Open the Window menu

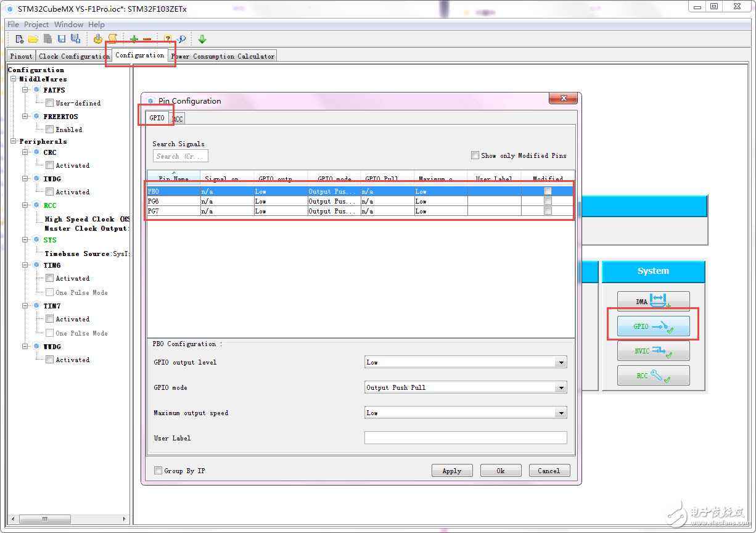click(68, 25)
